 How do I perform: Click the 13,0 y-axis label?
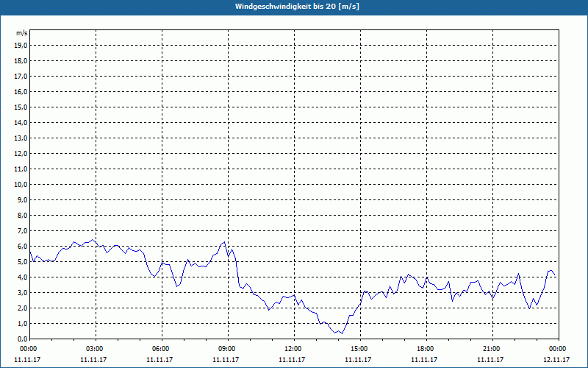click(21, 138)
